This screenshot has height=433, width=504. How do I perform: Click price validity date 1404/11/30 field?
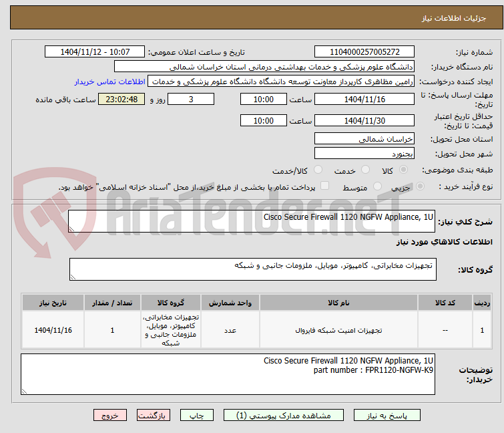[364, 120]
